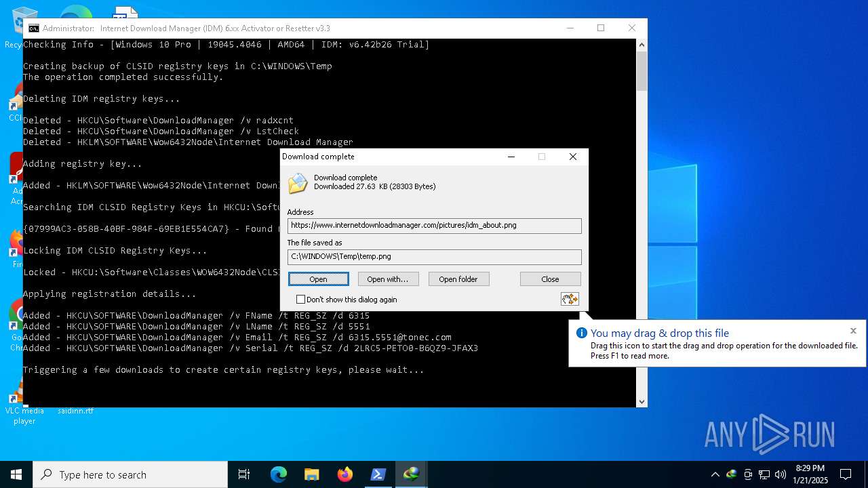Open Task View from taskbar
This screenshot has height=488, width=868.
pos(244,474)
